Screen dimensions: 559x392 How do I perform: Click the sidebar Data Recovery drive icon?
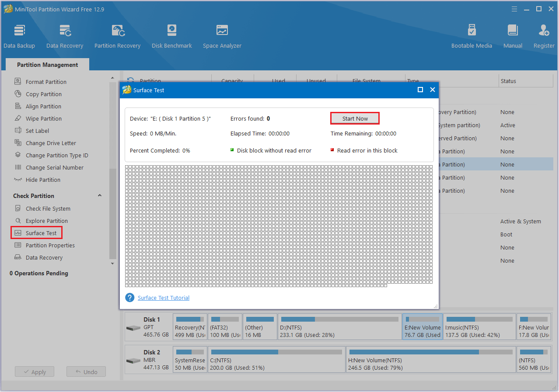point(18,257)
